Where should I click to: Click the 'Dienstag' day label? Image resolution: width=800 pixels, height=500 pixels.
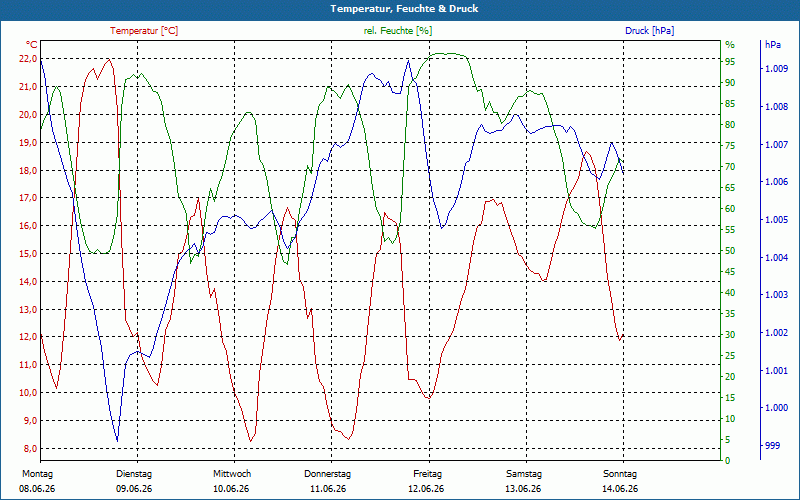pos(134,474)
